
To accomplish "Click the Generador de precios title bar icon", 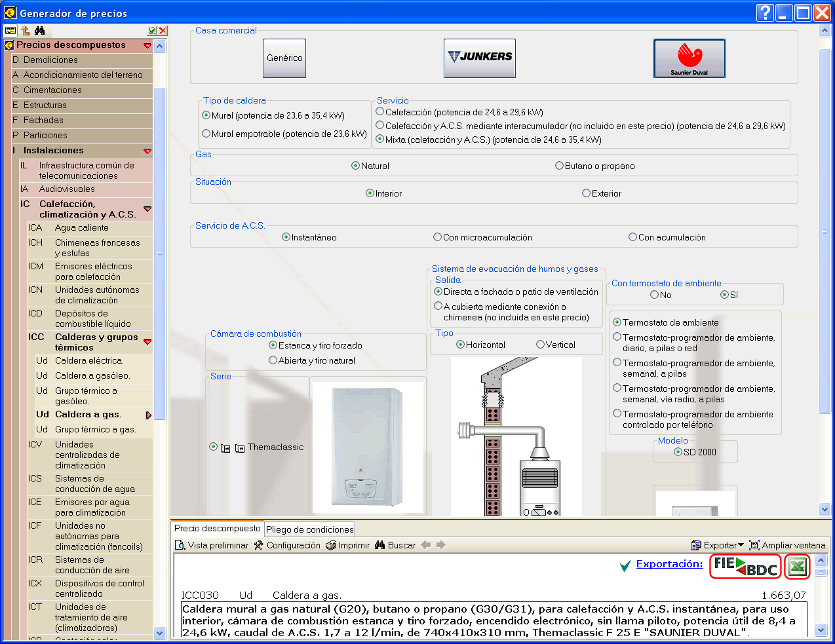I will (10, 12).
